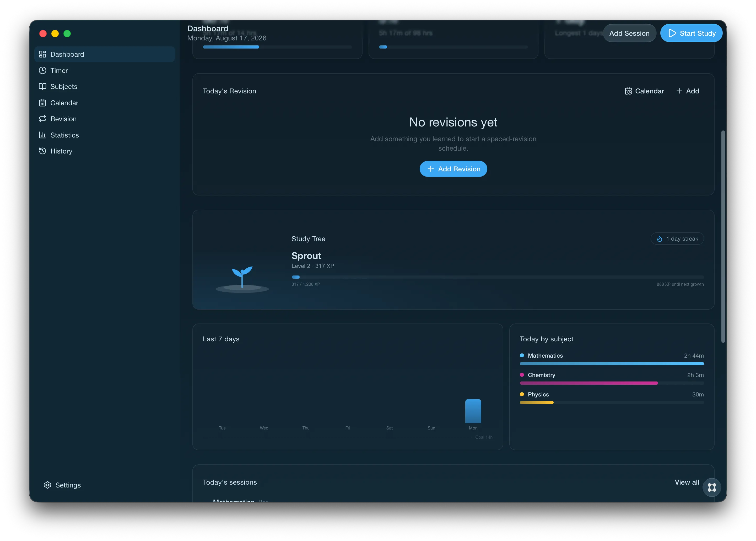The width and height of the screenshot is (756, 541).
Task: Click the Revision repeat-arrows icon
Action: pos(42,119)
